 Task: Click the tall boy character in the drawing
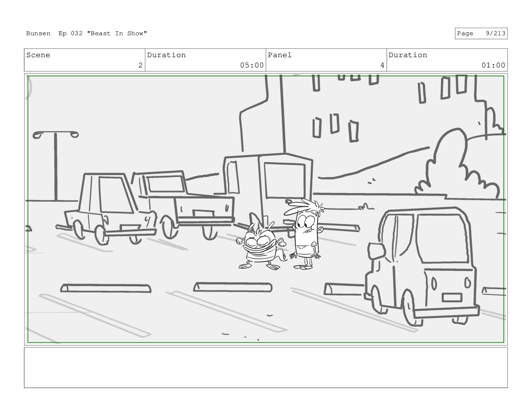pyautogui.click(x=305, y=234)
